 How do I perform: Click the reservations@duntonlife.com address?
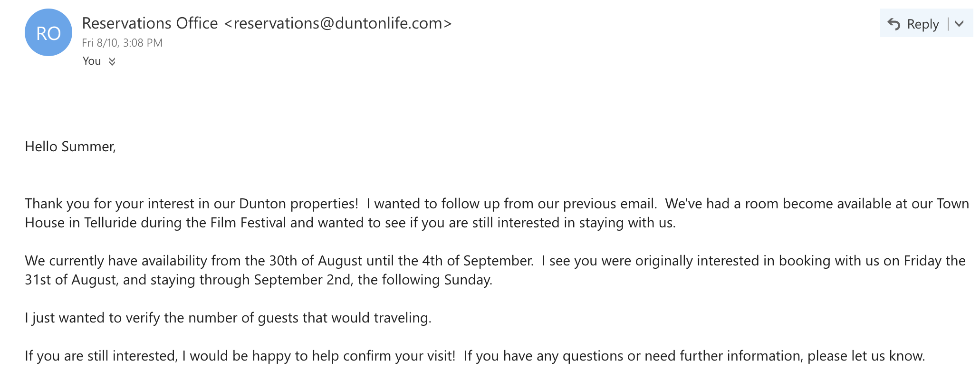(x=338, y=23)
